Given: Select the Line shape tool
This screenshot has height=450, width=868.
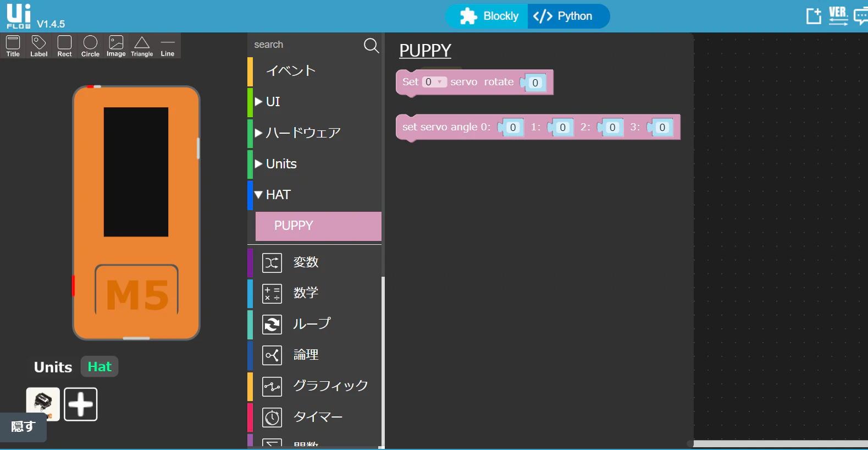Looking at the screenshot, I should coord(168,46).
